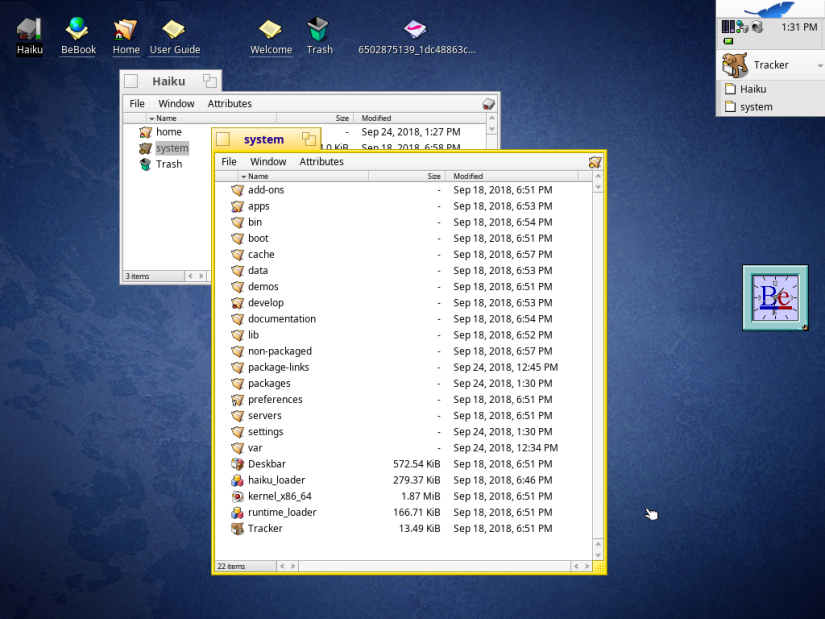Open Attributes menu in system window
The width and height of the screenshot is (825, 619).
(321, 162)
